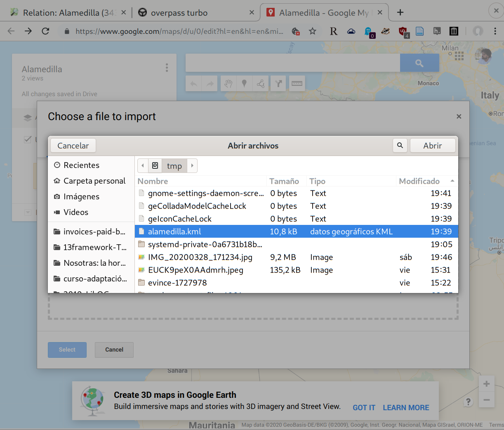
Task: Select the draw a line tool
Action: tap(261, 84)
